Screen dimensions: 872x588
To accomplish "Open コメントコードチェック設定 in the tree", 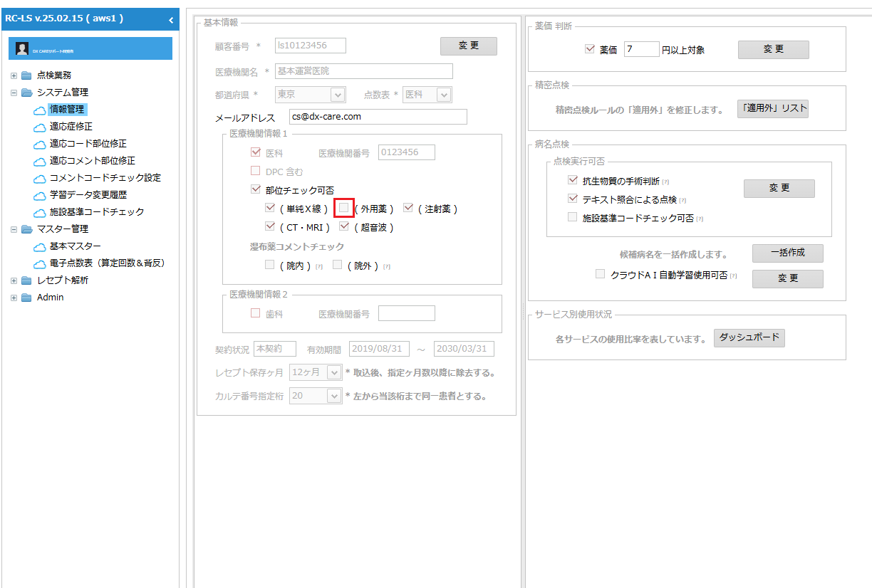I will [105, 178].
